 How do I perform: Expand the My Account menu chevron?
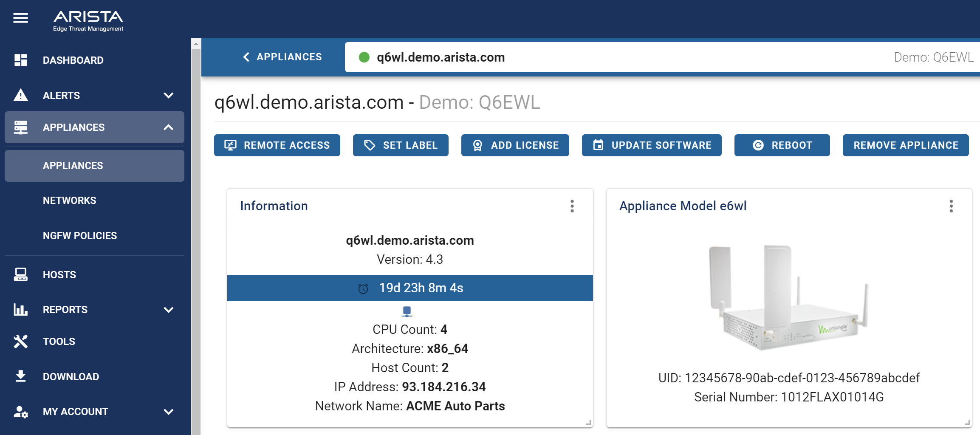(x=169, y=412)
